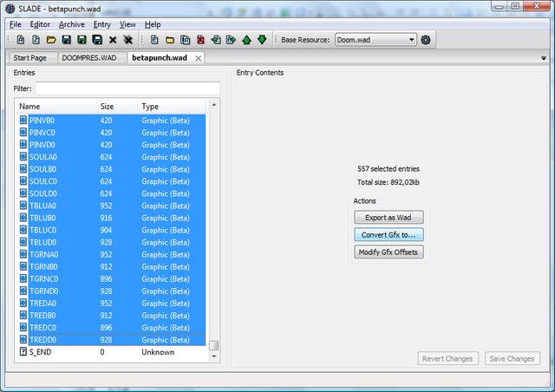This screenshot has height=392, width=555.
Task: Open the tab list dropdown arrow
Action: pyautogui.click(x=544, y=58)
